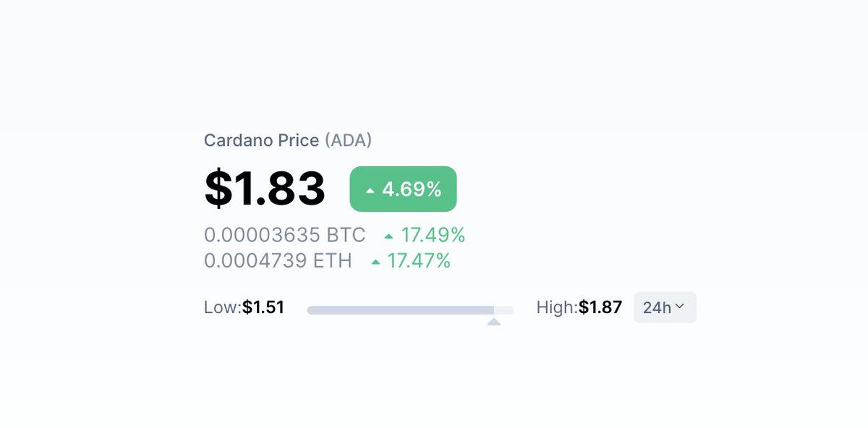Click the $1.83 main price
The width and height of the screenshot is (868, 428).
(x=265, y=189)
